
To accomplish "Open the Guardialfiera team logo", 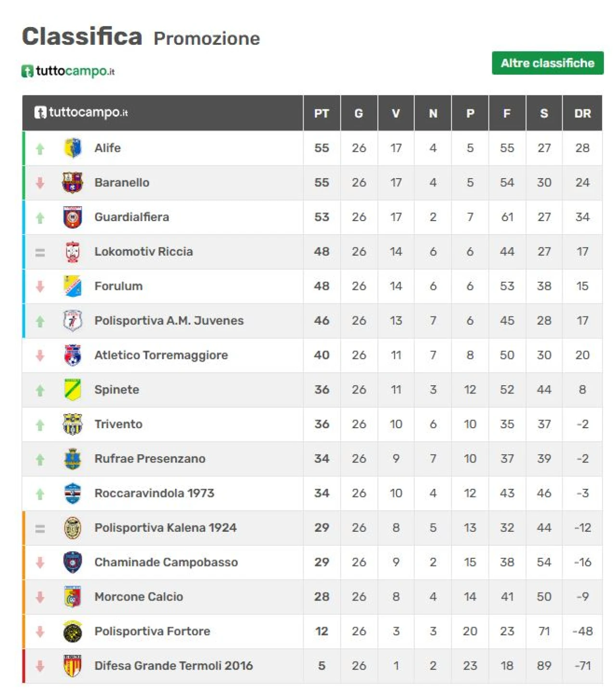I will tap(73, 217).
